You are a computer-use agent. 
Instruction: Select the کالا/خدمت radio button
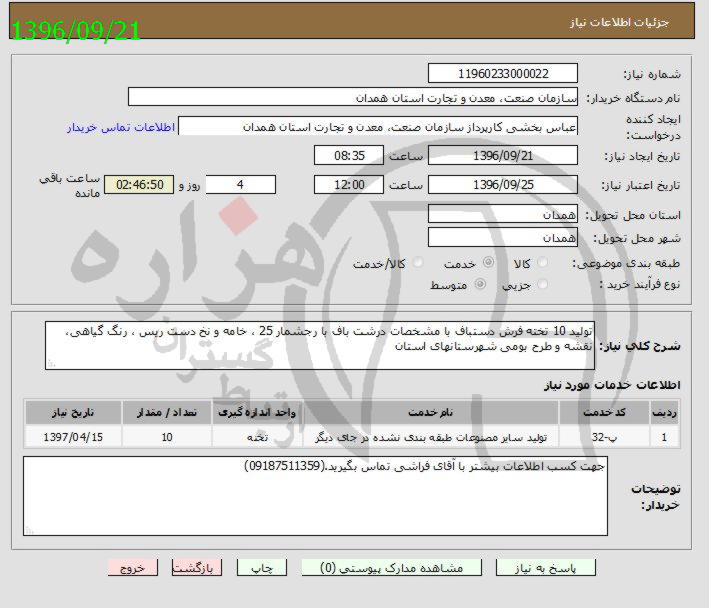(x=418, y=263)
